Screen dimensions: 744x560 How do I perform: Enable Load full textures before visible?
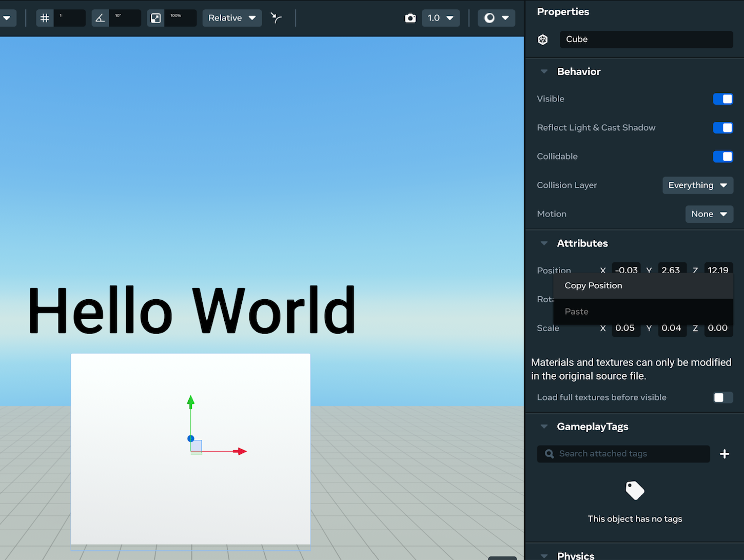point(723,397)
